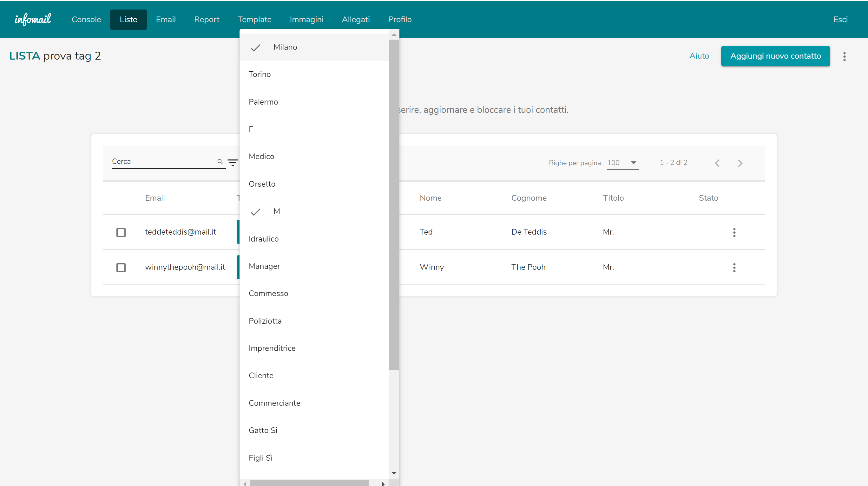Switch to the Report section
This screenshot has height=486, width=868.
(207, 20)
